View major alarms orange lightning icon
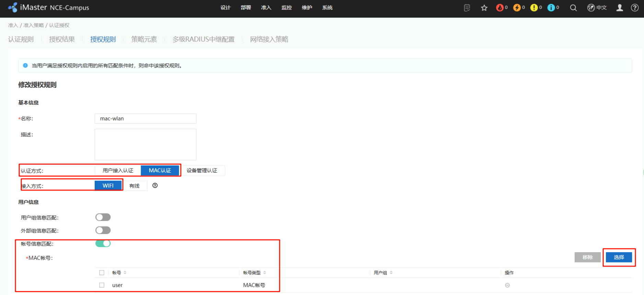 [517, 8]
